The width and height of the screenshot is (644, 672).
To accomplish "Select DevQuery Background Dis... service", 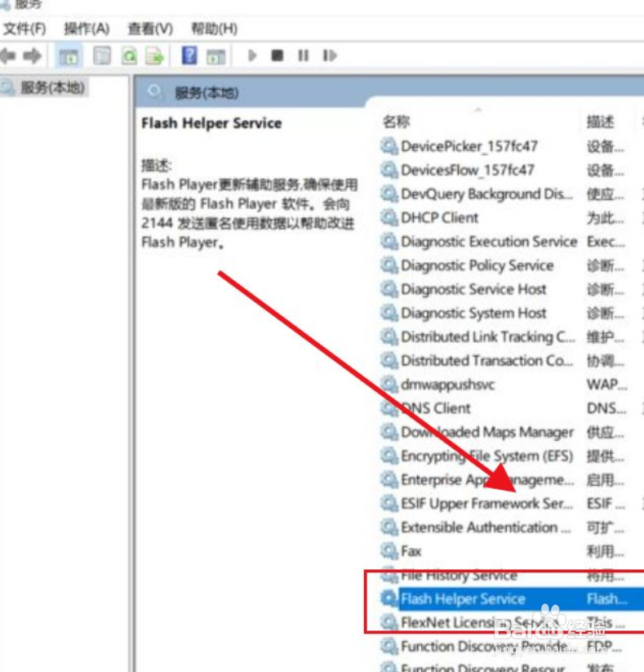I will click(x=486, y=194).
